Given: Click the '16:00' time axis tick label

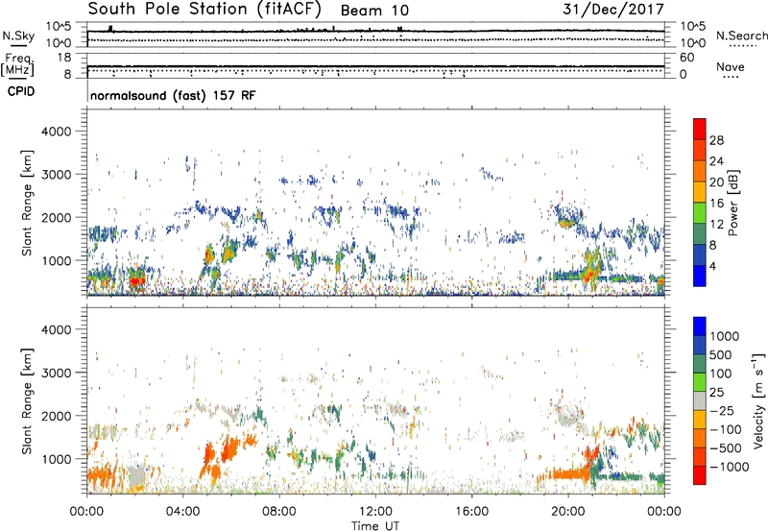Looking at the screenshot, I should pos(471,512).
